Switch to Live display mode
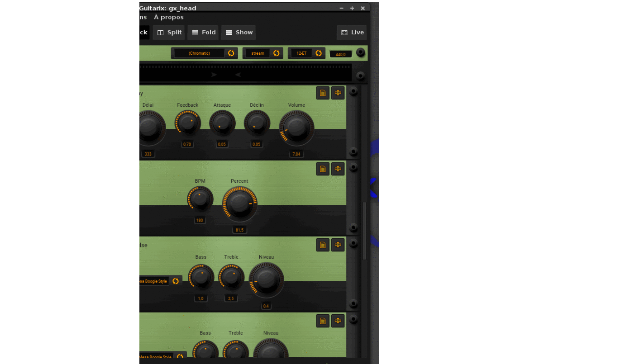The image size is (630, 364). pos(352,33)
